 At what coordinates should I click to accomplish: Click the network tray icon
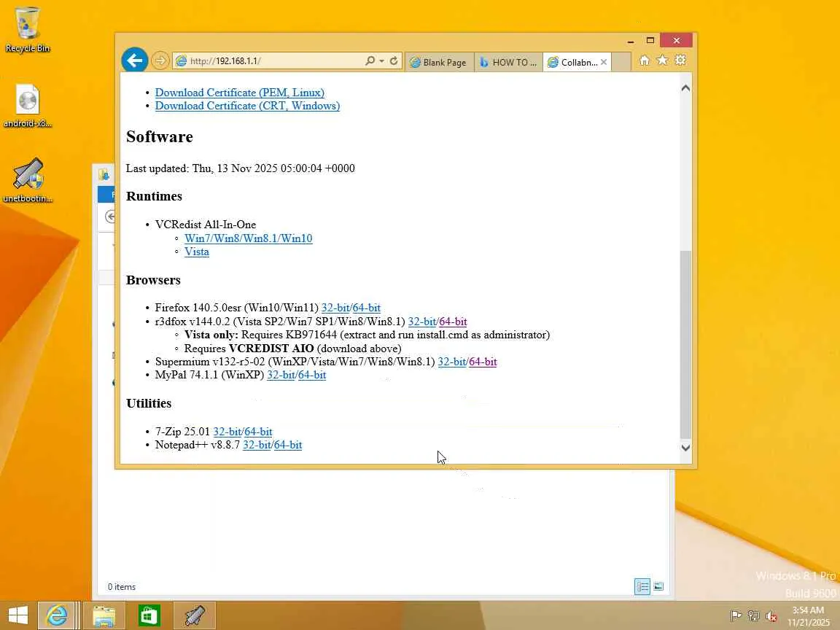pos(754,616)
